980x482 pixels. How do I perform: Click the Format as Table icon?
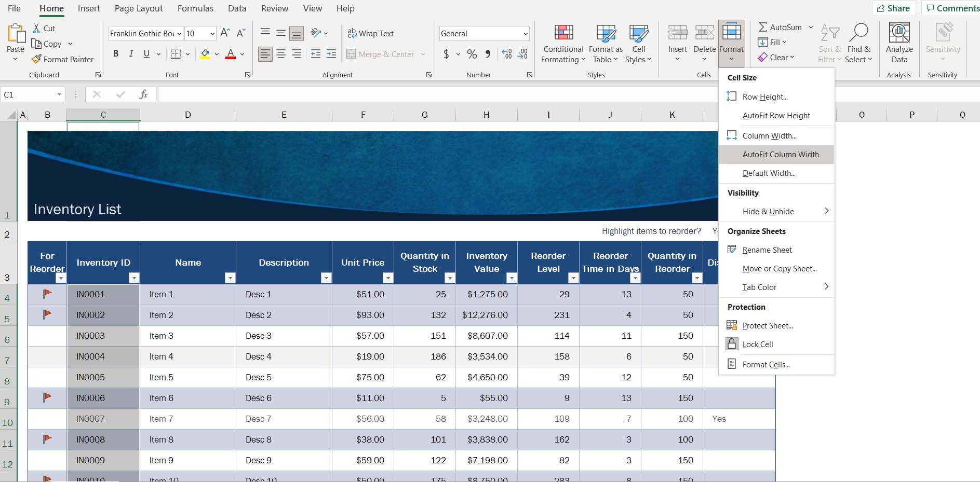pyautogui.click(x=606, y=34)
